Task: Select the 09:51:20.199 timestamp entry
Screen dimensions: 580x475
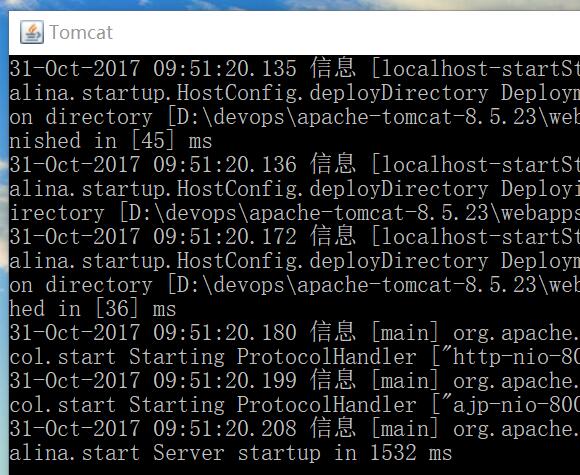Action: point(225,381)
